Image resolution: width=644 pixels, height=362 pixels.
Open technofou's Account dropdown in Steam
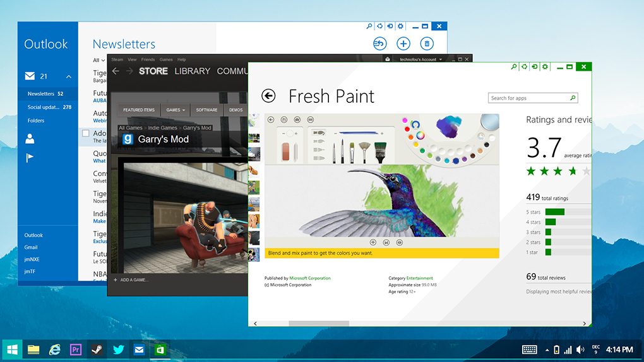click(420, 59)
